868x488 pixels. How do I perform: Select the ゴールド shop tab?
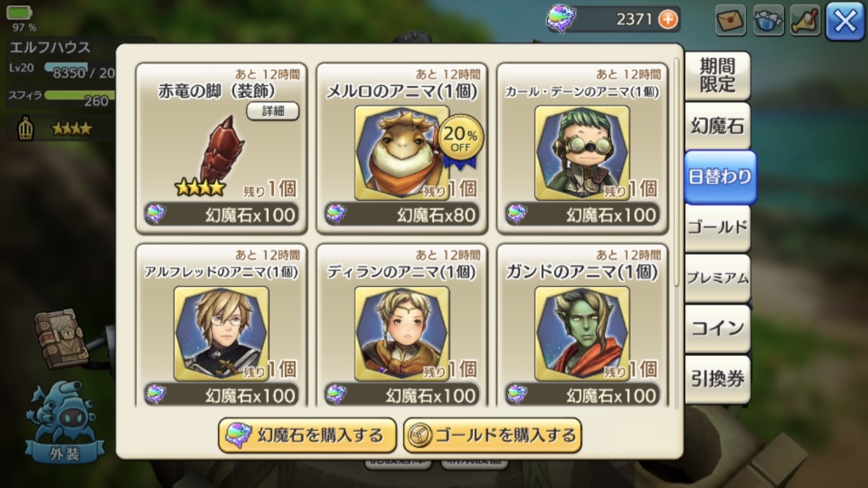pyautogui.click(x=717, y=227)
